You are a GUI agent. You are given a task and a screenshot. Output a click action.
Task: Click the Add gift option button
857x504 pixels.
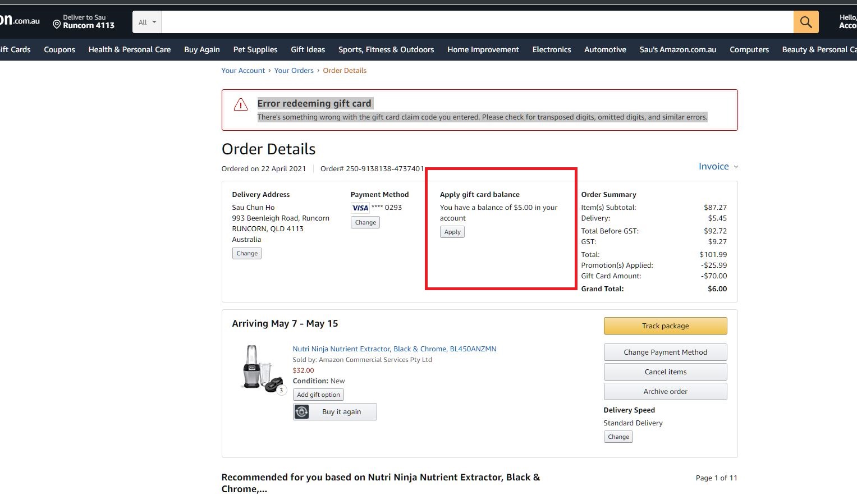(318, 395)
